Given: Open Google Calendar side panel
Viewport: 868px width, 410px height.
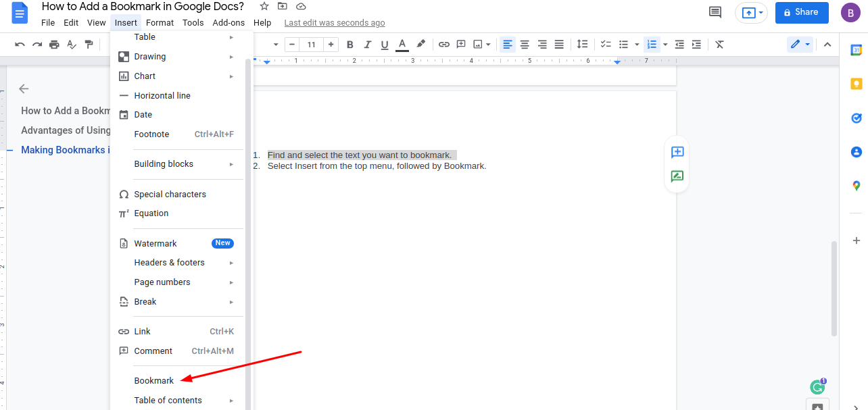Looking at the screenshot, I should click(856, 51).
